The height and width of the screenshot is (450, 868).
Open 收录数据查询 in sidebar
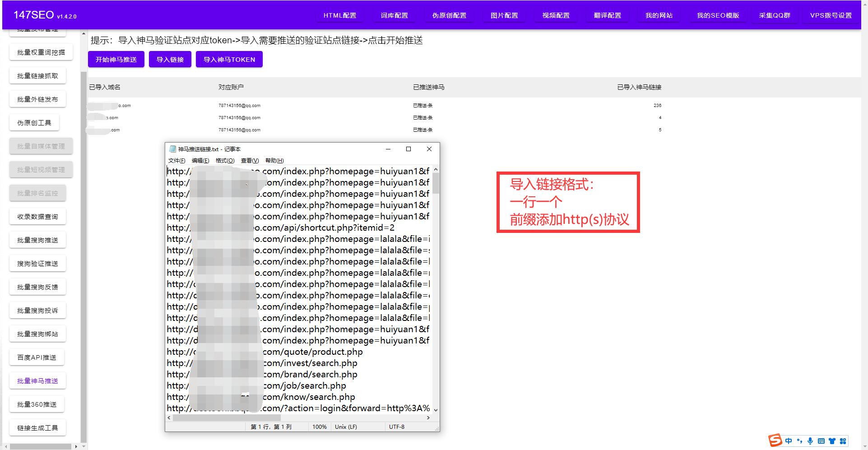(x=37, y=217)
